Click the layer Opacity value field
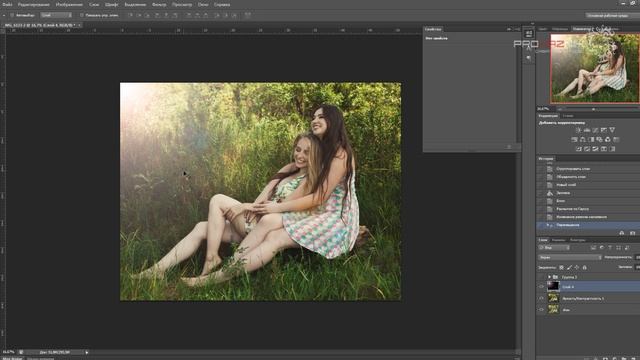Image resolution: width=640 pixels, height=360 pixels. tap(637, 258)
